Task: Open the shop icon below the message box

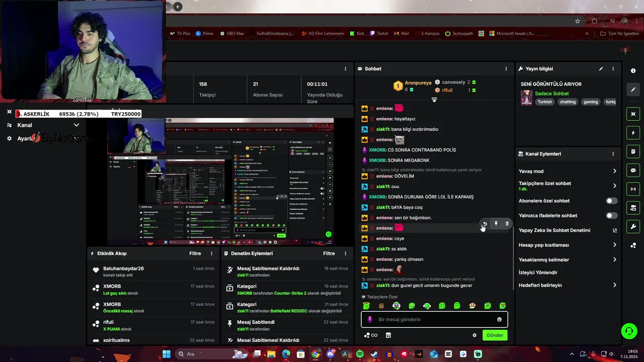Action: pyautogui.click(x=388, y=335)
